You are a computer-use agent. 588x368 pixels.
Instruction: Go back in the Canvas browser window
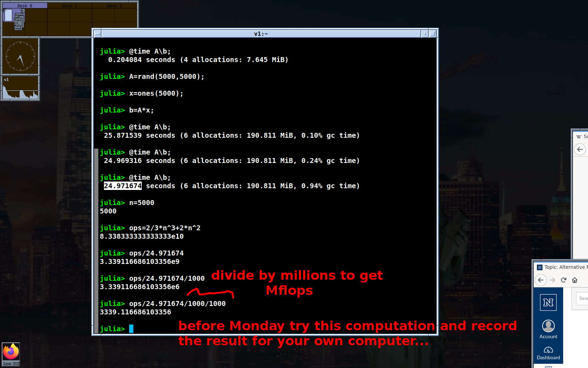pyautogui.click(x=541, y=280)
